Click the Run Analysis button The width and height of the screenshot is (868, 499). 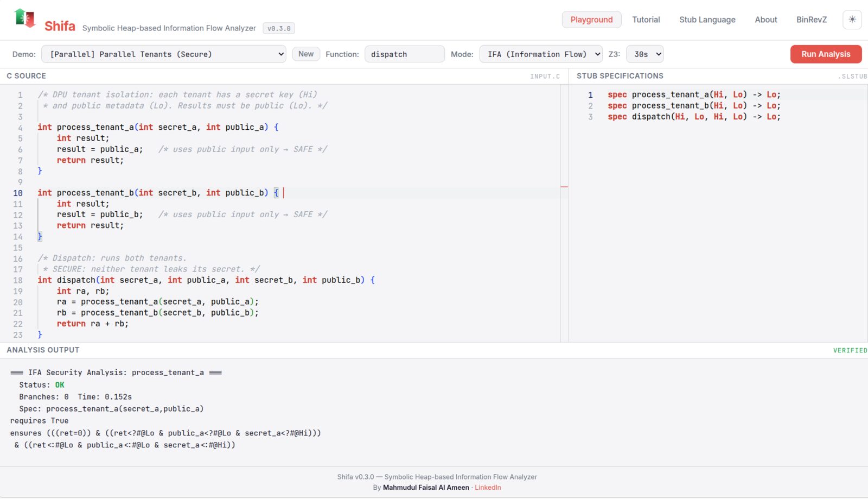click(826, 54)
